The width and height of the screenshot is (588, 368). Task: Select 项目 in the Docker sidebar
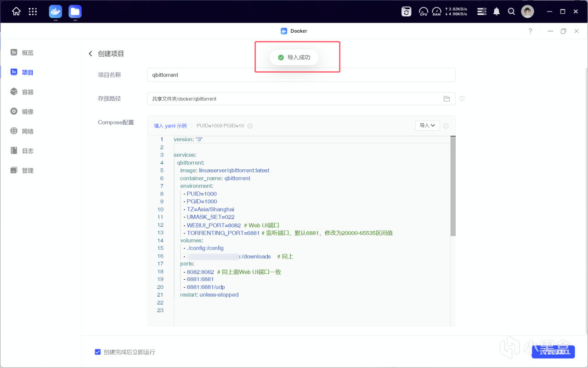pyautogui.click(x=23, y=72)
